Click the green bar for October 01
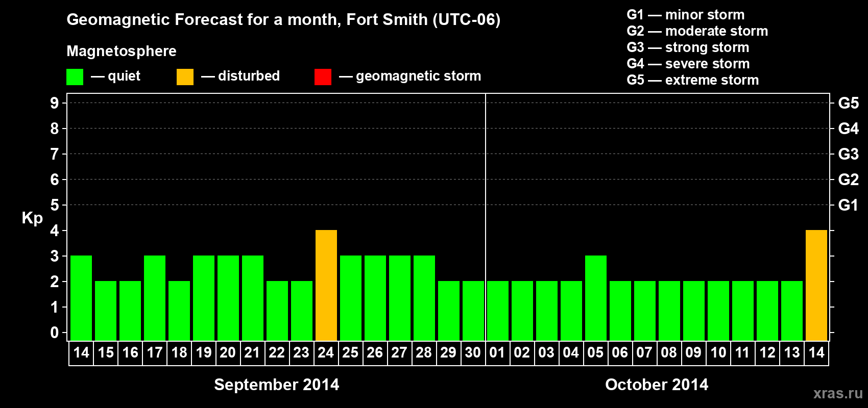 tap(498, 311)
